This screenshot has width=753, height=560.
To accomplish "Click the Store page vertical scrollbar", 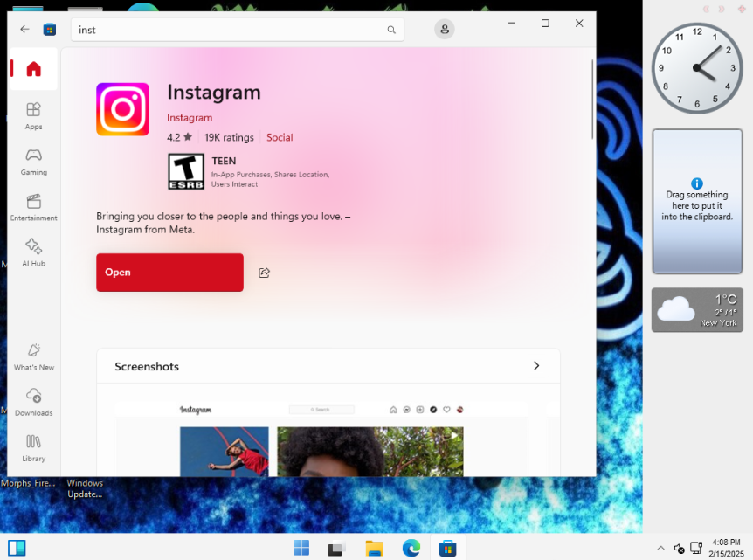I will click(x=592, y=100).
